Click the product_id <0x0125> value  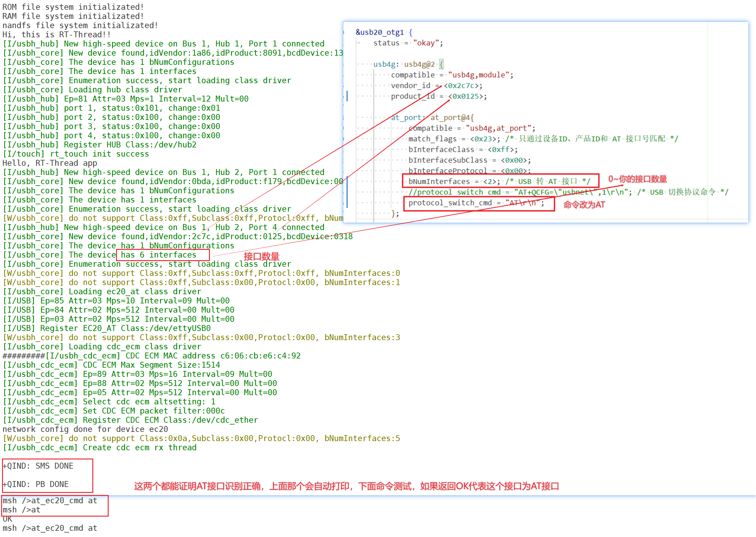click(x=467, y=96)
